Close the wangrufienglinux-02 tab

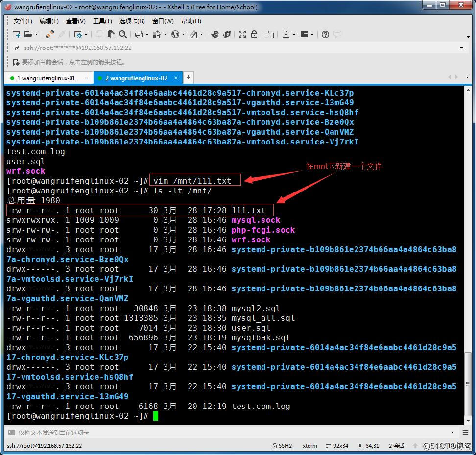point(176,78)
